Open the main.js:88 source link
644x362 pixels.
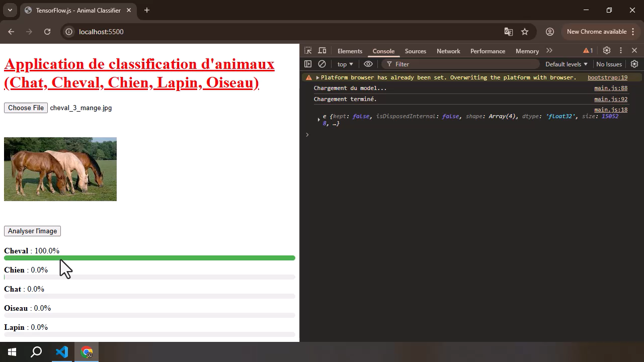pos(611,88)
